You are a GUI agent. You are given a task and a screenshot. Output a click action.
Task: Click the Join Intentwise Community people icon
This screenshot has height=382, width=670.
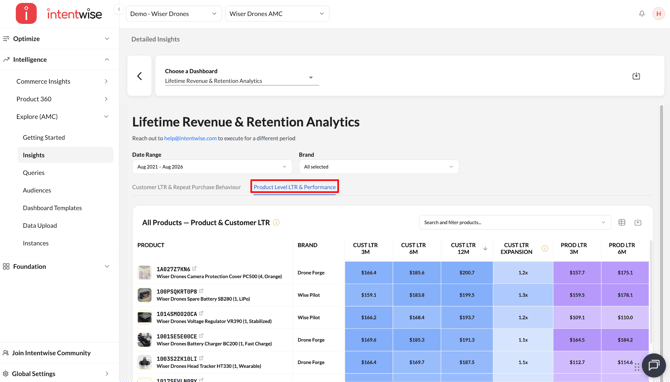6,353
